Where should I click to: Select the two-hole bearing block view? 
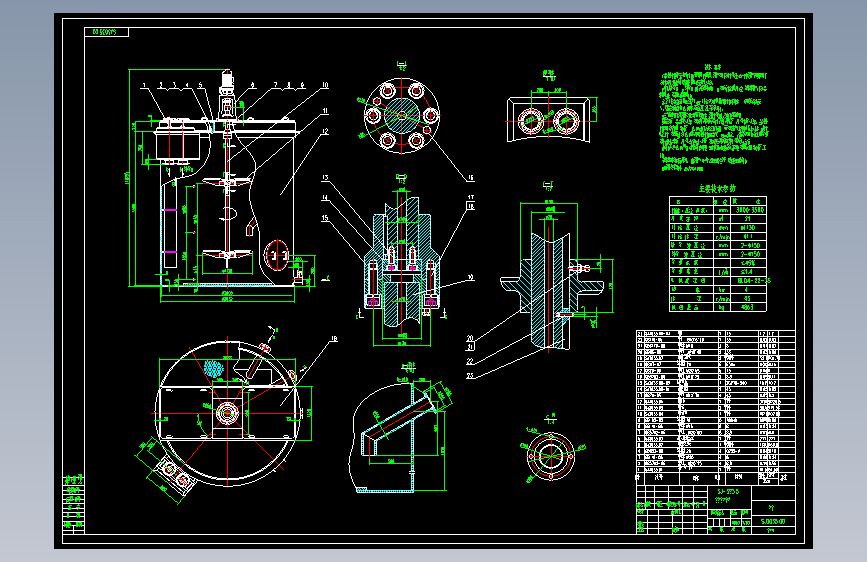tap(549, 119)
